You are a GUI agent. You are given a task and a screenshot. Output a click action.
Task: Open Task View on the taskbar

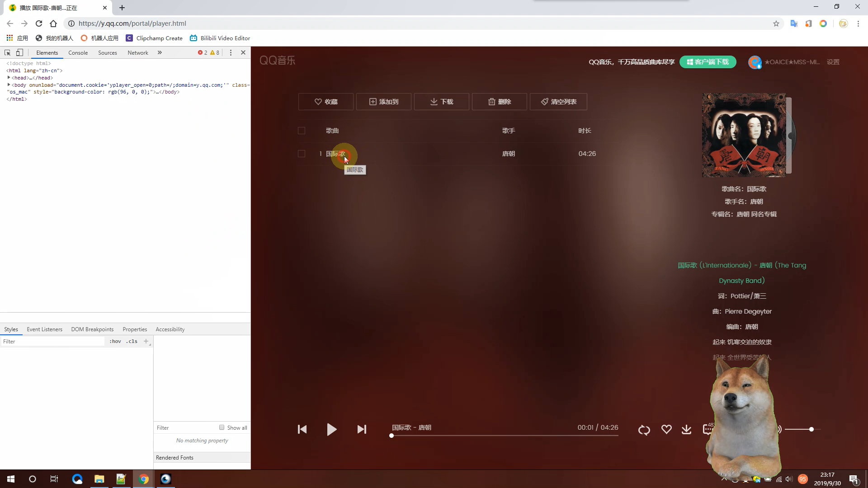pos(54,479)
